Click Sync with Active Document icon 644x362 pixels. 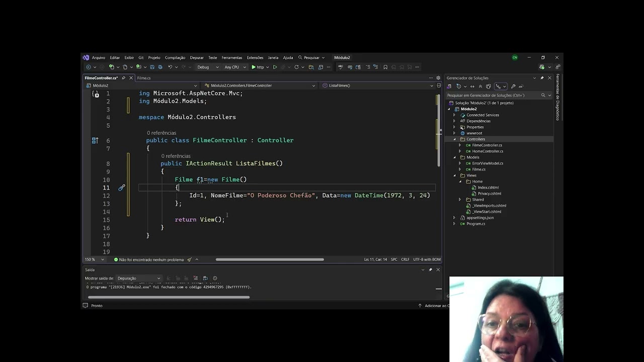(472, 86)
